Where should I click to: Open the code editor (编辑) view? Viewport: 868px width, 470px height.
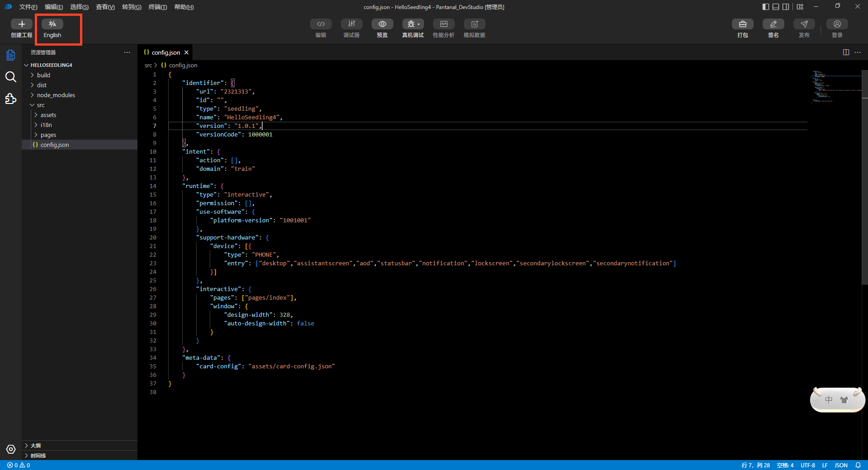(321, 24)
